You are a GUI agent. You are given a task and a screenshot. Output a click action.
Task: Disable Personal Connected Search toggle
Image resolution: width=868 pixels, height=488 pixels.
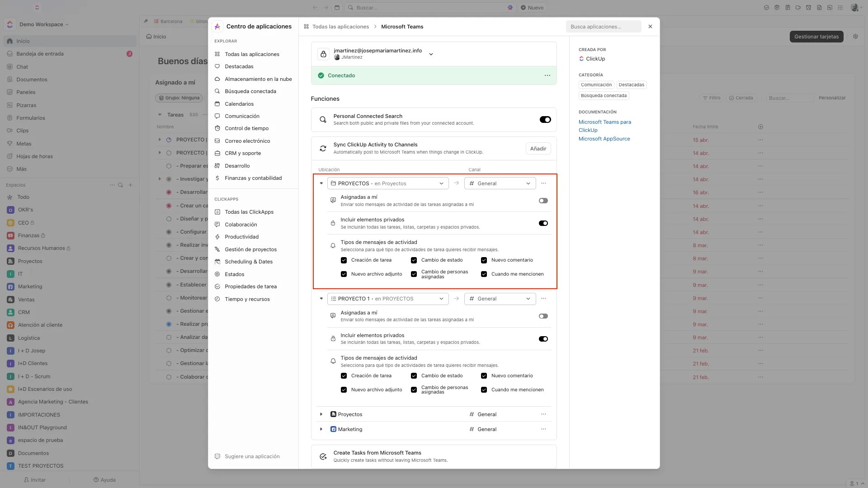pyautogui.click(x=545, y=120)
